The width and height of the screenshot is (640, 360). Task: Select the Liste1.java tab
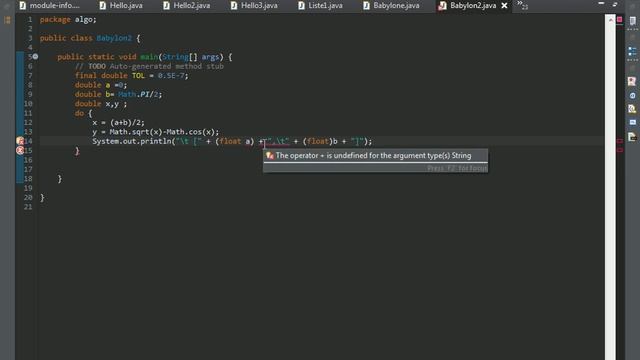[320, 6]
